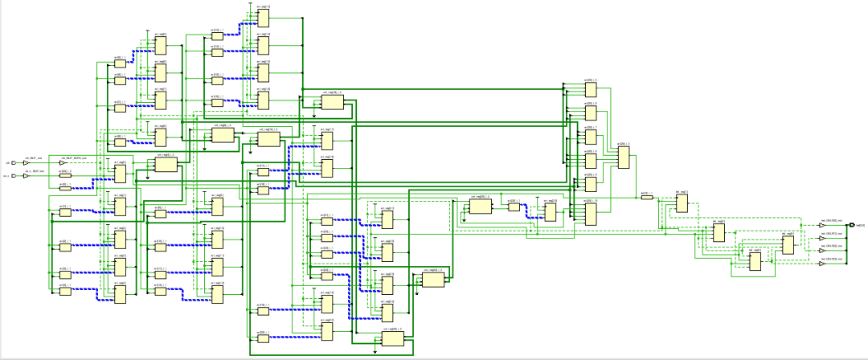Click the clk_IBUF_inst input buffer triangle
This screenshot has height=360, width=868.
pyautogui.click(x=26, y=163)
